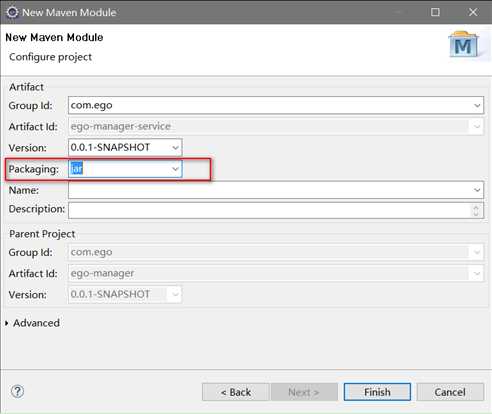The image size is (492, 414).
Task: Close the New Maven Module dialog
Action: [473, 12]
